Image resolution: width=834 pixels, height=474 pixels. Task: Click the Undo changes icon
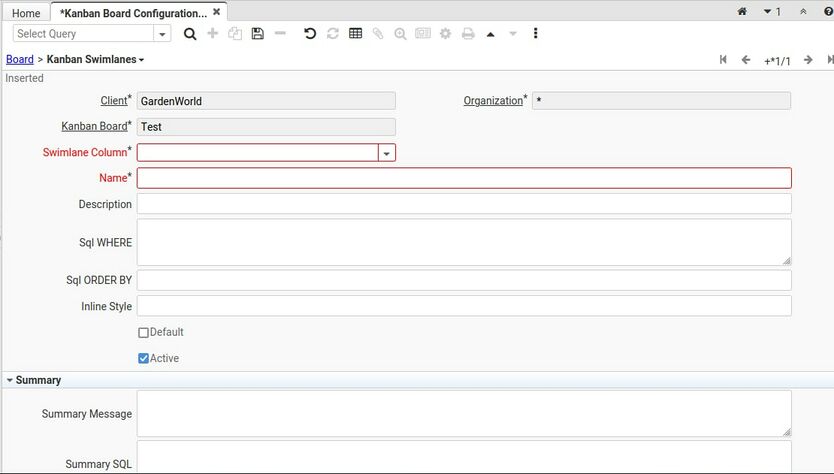tap(310, 34)
